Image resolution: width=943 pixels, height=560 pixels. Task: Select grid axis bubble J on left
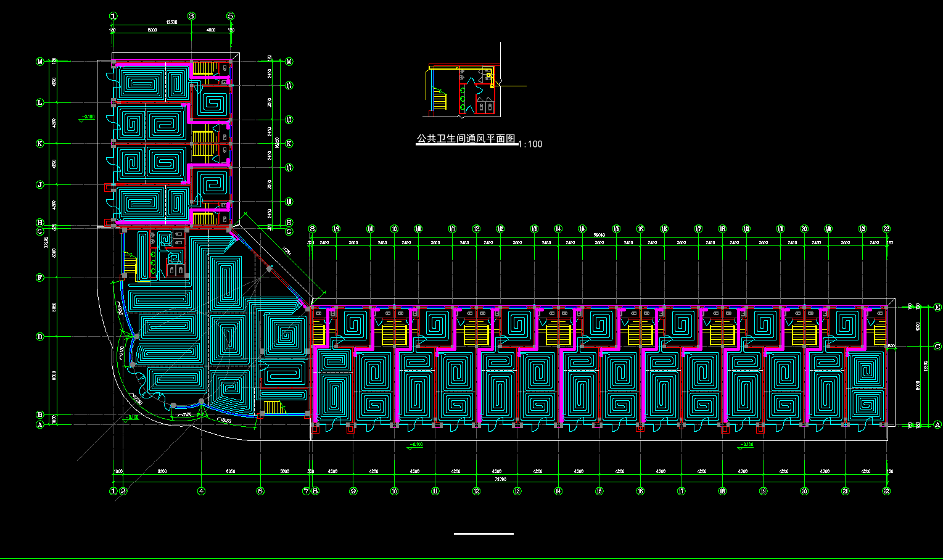pyautogui.click(x=40, y=184)
